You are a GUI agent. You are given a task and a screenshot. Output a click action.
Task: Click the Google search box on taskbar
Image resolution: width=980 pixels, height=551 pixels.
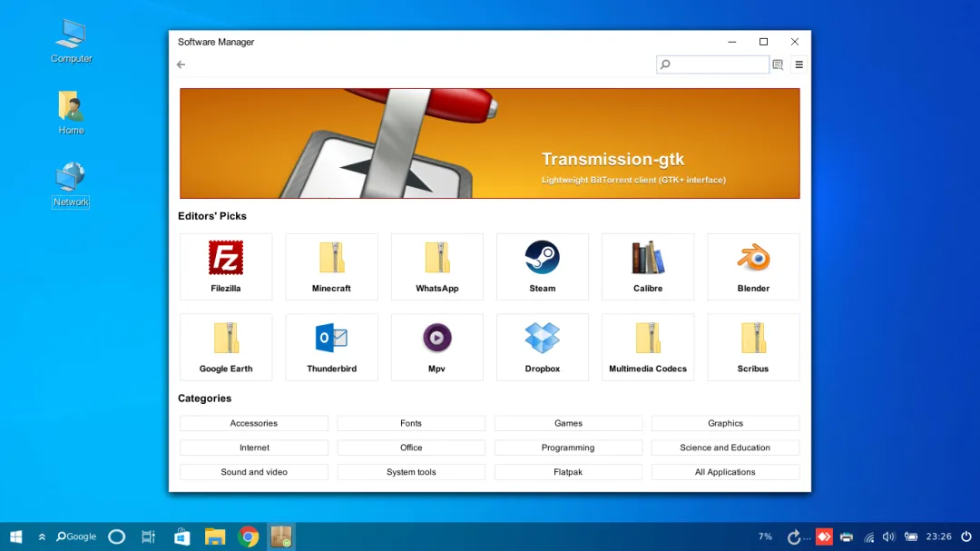pos(76,536)
